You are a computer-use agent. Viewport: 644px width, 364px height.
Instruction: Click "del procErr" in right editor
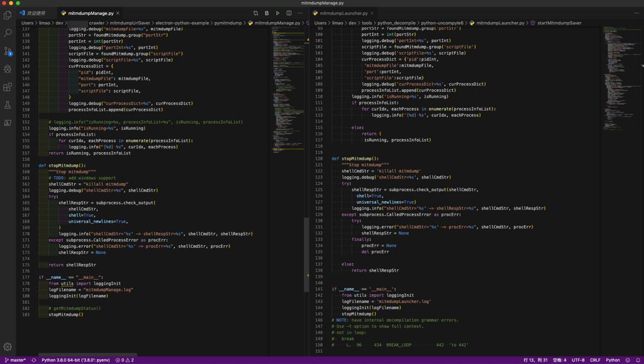(x=375, y=251)
